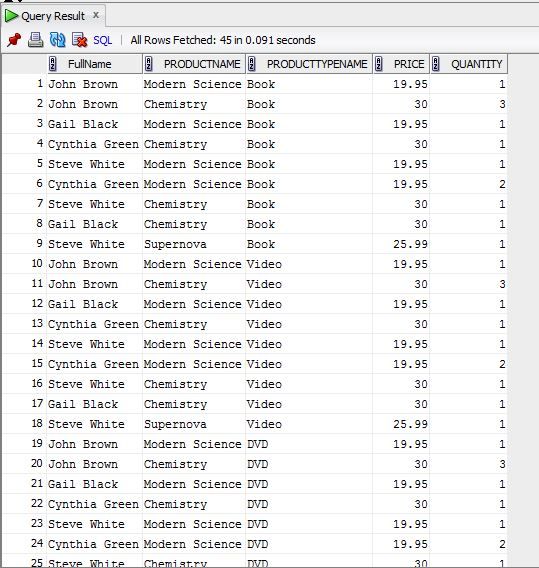This screenshot has height=568, width=539.
Task: Click the DVD cell in row 19
Action: point(309,444)
